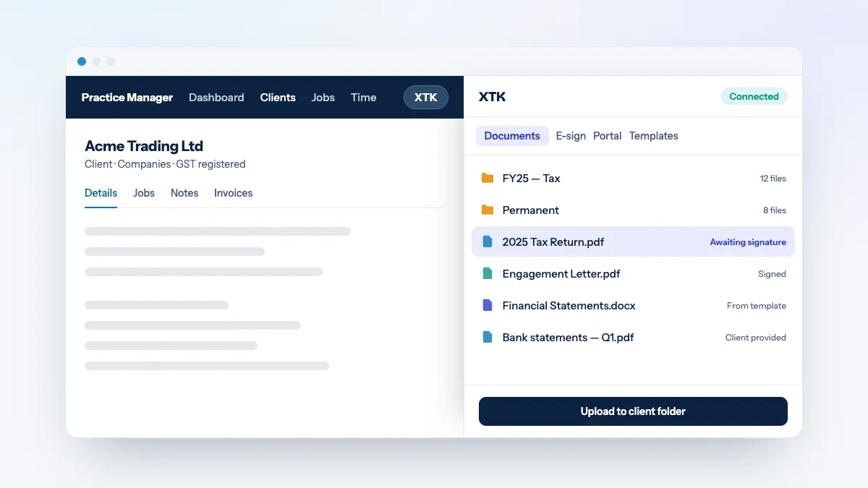Click the 2025 Tax Return.pdf file icon

(x=488, y=241)
